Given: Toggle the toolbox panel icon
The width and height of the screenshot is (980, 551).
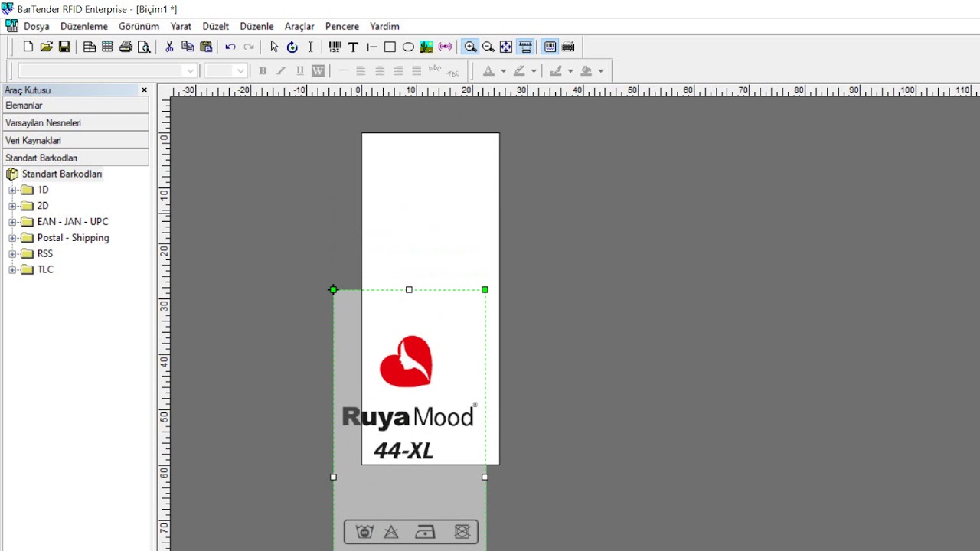Looking at the screenshot, I should pos(550,47).
